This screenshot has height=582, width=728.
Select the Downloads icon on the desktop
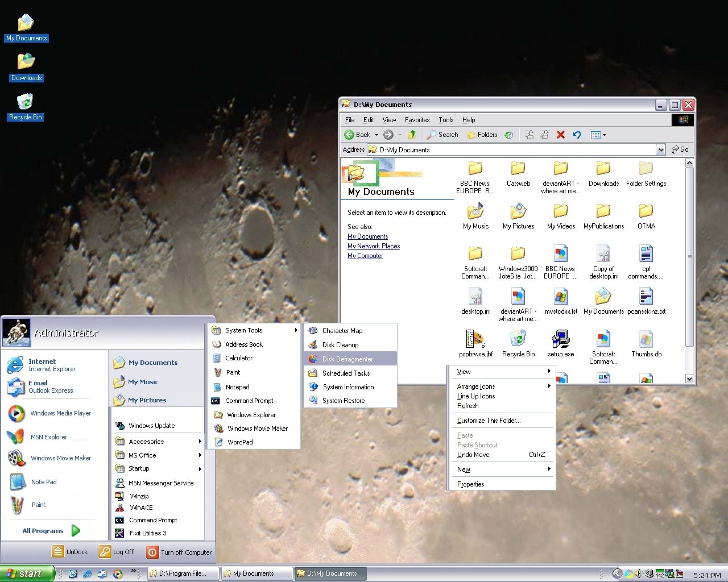coord(26,62)
